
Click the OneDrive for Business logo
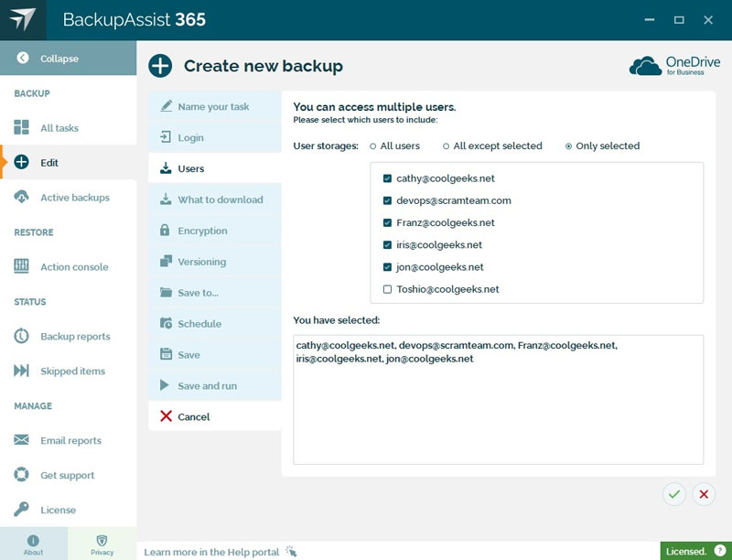[675, 65]
